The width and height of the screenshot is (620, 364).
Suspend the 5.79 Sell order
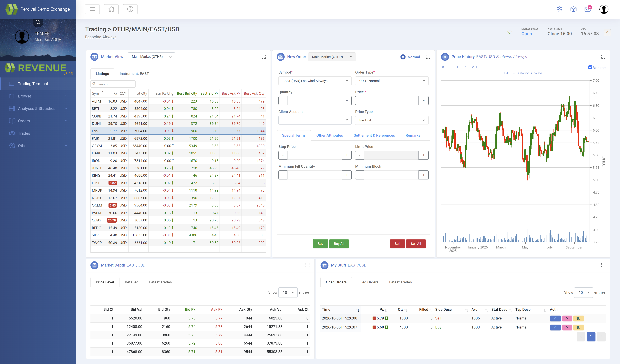579,318
